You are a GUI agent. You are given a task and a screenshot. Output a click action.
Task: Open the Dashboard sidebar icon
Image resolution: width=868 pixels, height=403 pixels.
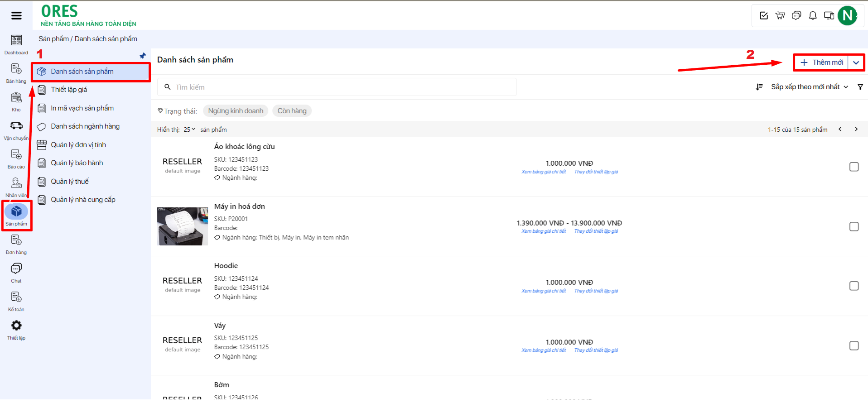16,41
